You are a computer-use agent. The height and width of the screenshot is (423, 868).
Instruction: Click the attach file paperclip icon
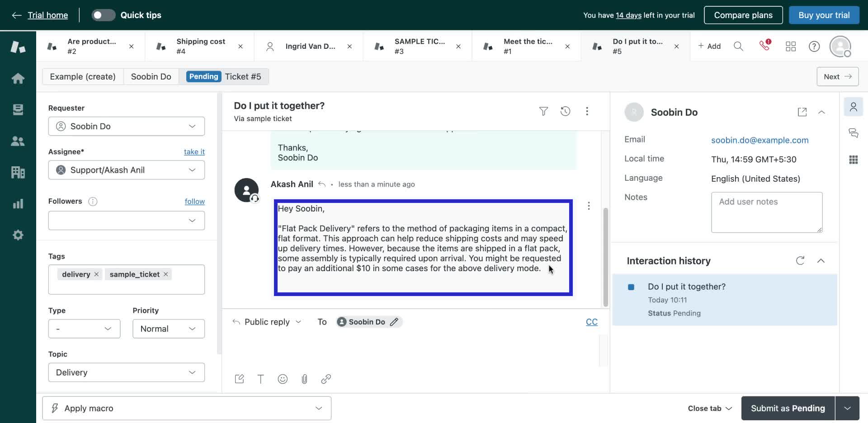(304, 379)
